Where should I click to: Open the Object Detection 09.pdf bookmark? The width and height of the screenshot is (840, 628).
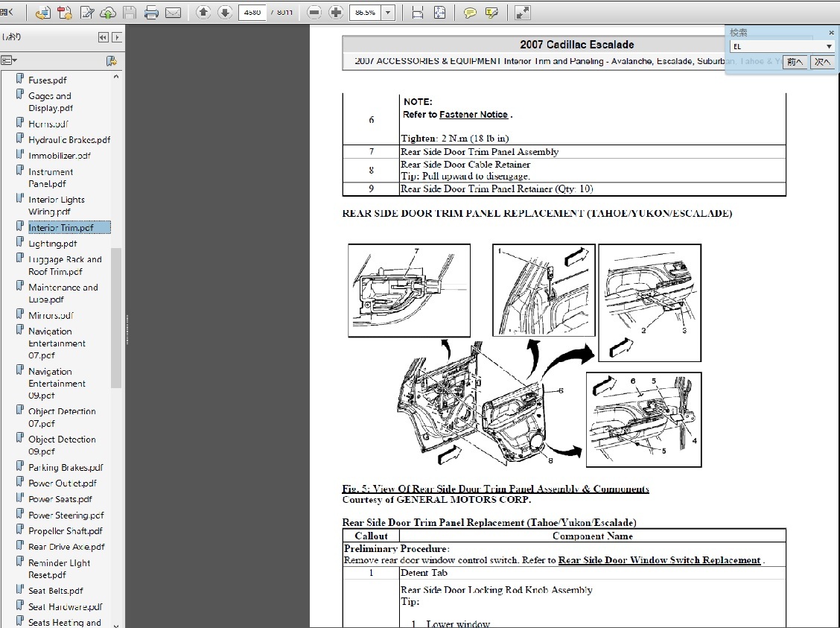62,445
